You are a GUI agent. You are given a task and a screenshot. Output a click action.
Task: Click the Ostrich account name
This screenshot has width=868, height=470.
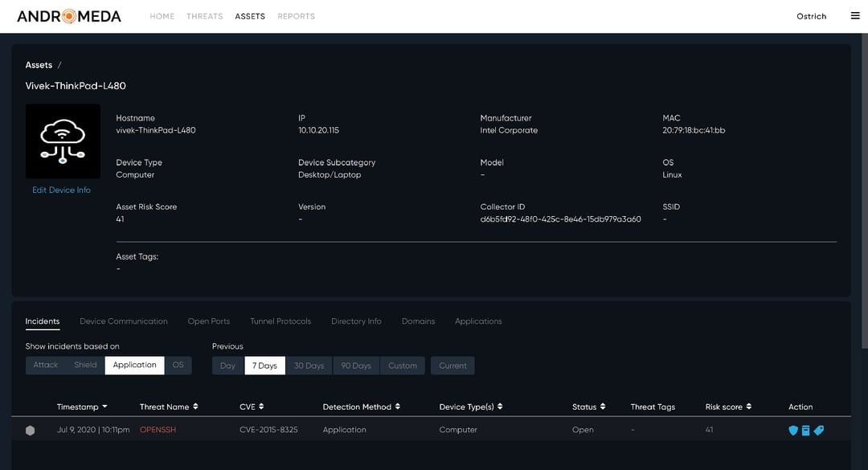tap(812, 15)
